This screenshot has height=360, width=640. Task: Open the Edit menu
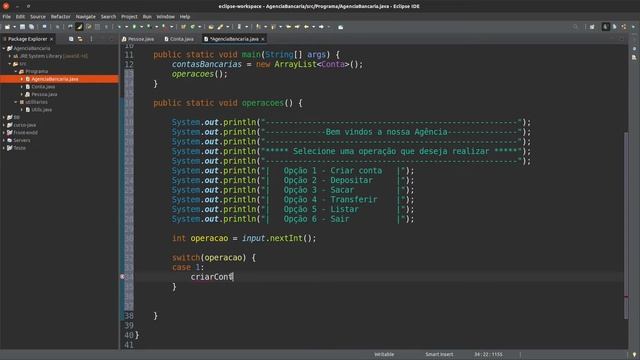point(20,17)
